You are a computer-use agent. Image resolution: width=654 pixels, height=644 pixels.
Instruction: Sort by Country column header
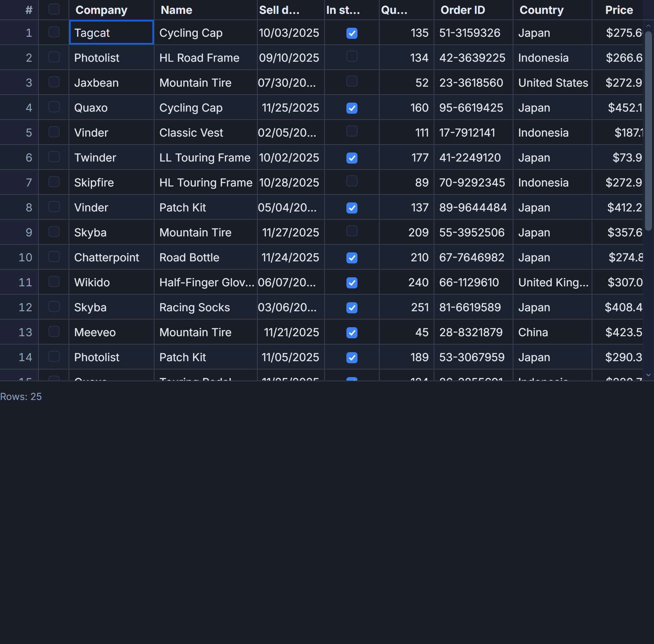tap(553, 10)
